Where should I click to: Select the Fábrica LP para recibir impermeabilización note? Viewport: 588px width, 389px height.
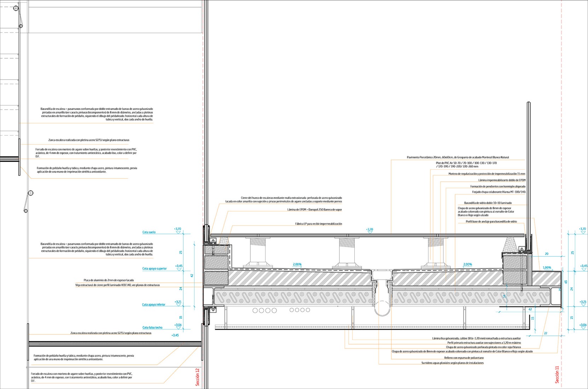click(318, 224)
